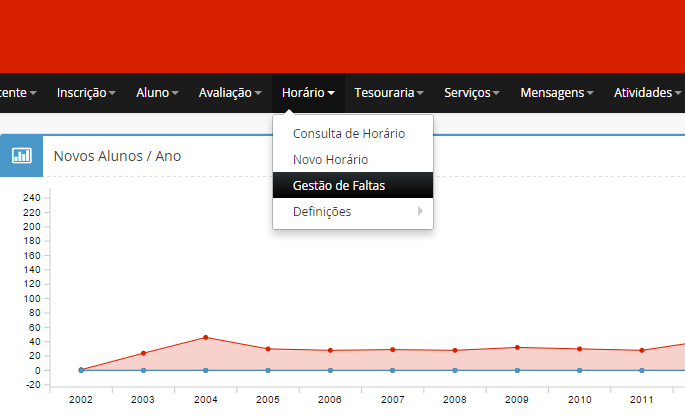Click the blue data point at 2008
This screenshot has height=418, width=685.
tap(455, 370)
